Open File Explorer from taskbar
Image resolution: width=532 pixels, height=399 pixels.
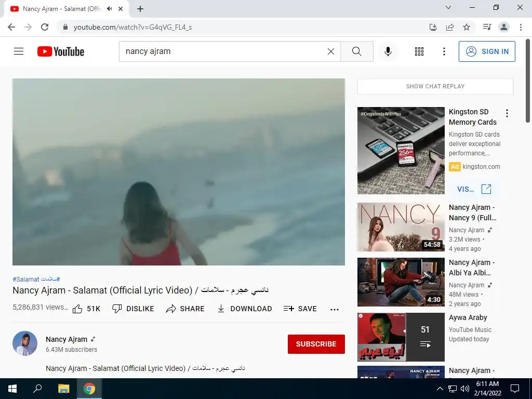tap(63, 389)
